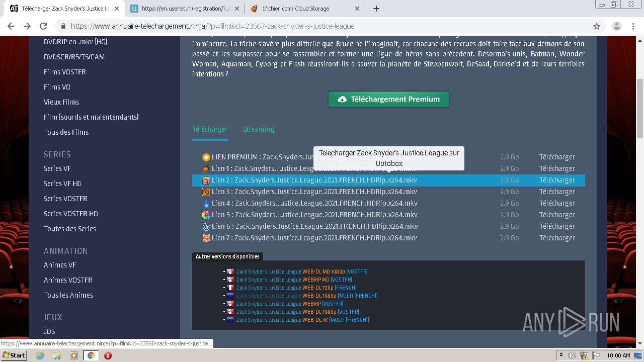Click the host icon for Lien 7

206,238
